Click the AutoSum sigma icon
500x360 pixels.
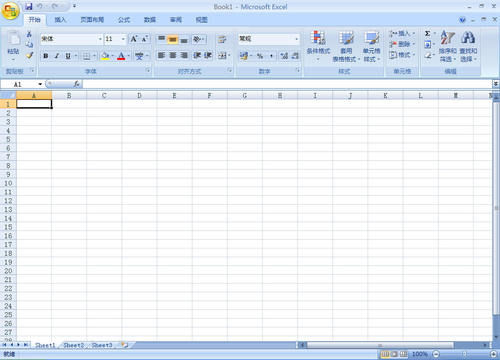pos(427,34)
